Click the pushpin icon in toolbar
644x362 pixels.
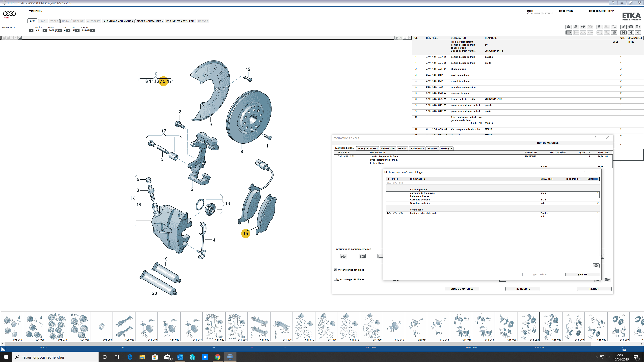coord(624,27)
